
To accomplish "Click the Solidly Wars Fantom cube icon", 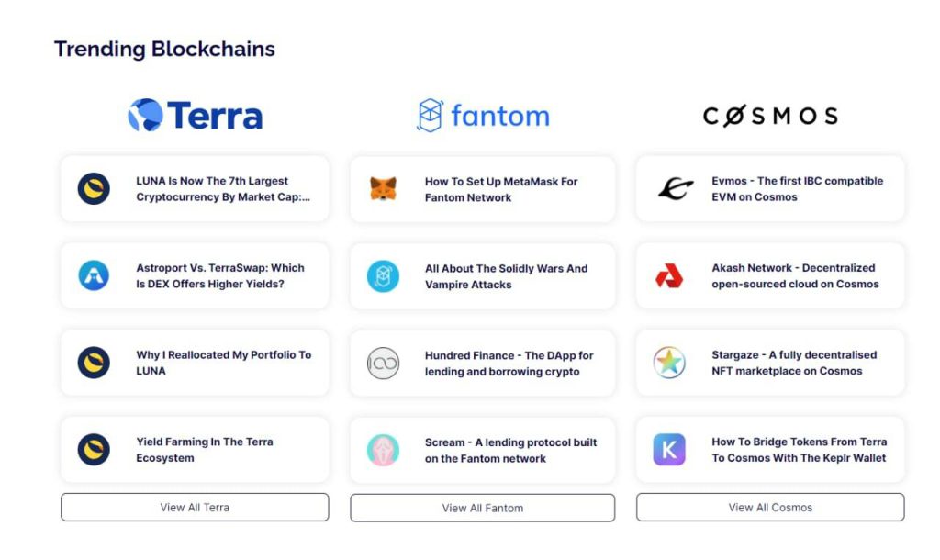I will tap(383, 276).
